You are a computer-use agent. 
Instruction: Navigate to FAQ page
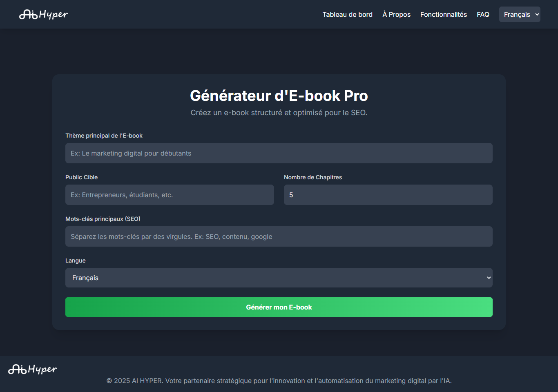pyautogui.click(x=483, y=14)
